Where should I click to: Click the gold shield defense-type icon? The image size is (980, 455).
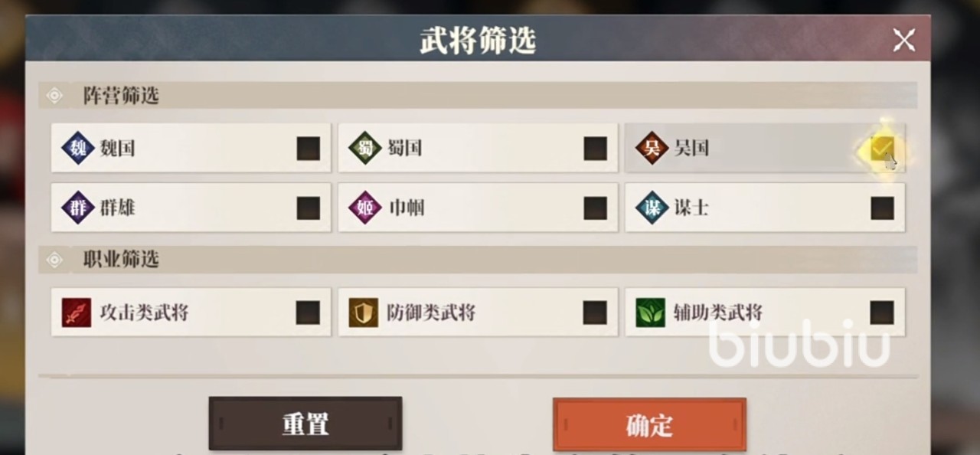(x=364, y=313)
